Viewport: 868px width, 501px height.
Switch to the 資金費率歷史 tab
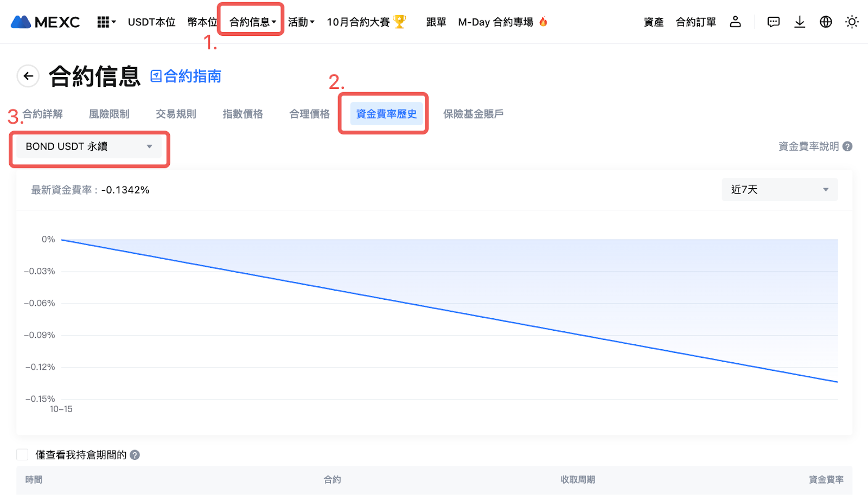pos(386,114)
